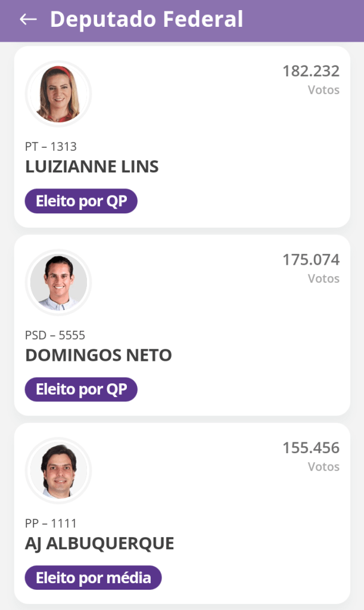The width and height of the screenshot is (364, 610).
Task: Tap the PT – 1313 party label
Action: coord(51,147)
